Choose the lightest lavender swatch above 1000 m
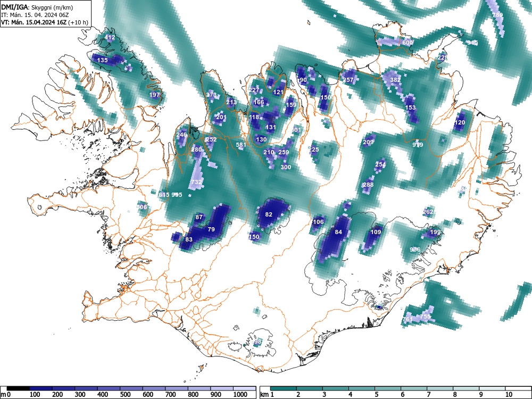This screenshot has width=532, height=399. 244,388
